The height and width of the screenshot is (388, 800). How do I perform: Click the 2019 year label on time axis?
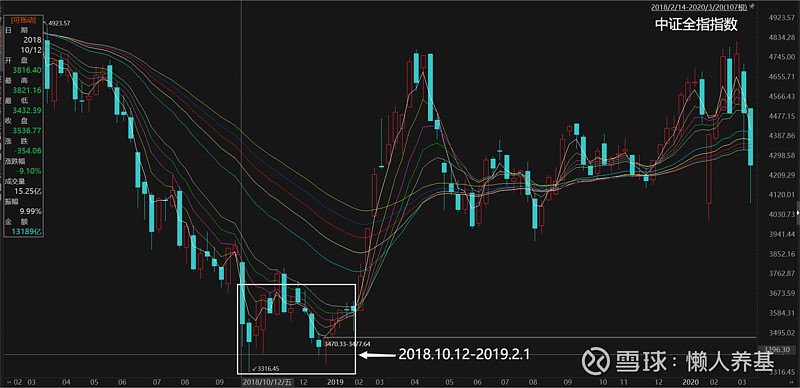point(335,382)
